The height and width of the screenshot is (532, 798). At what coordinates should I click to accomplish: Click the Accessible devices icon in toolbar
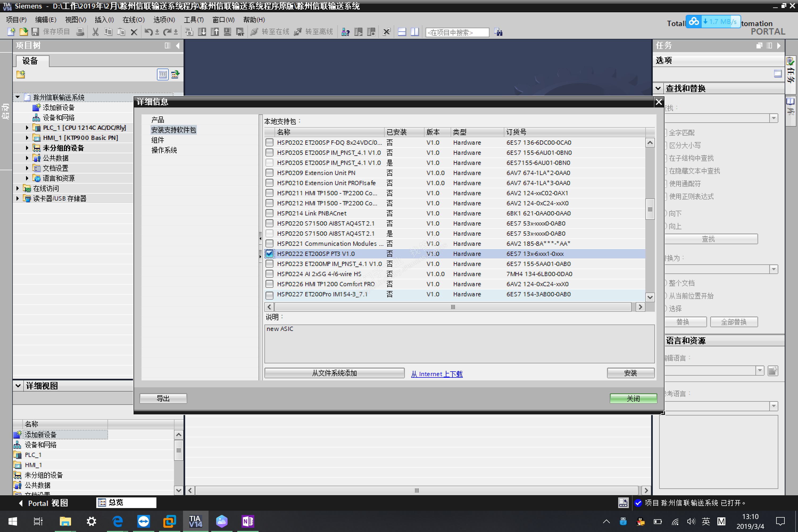click(345, 32)
